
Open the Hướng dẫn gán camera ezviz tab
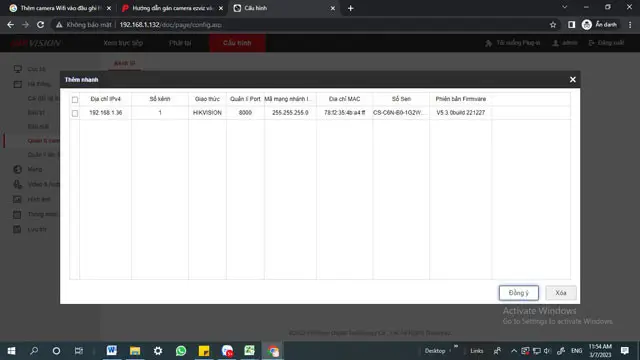click(172, 8)
